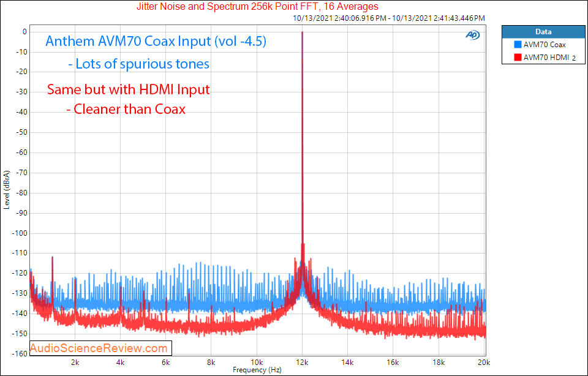Click the 20k frequency tick label
This screenshot has height=376, width=588.
click(484, 363)
